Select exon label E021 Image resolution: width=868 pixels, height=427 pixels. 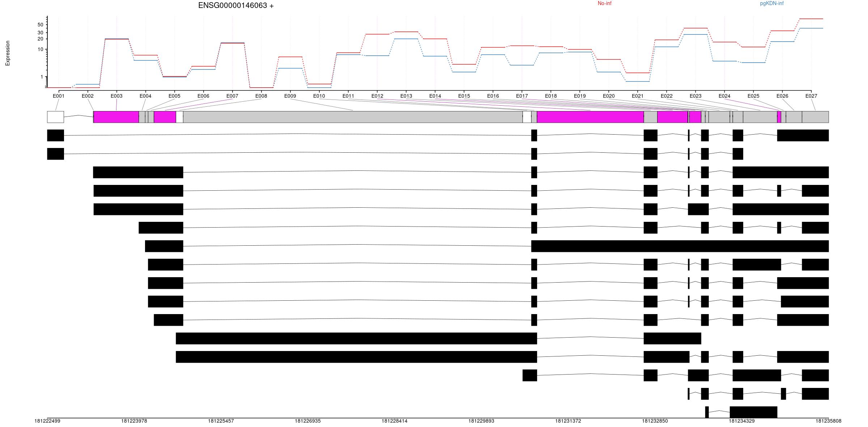638,96
